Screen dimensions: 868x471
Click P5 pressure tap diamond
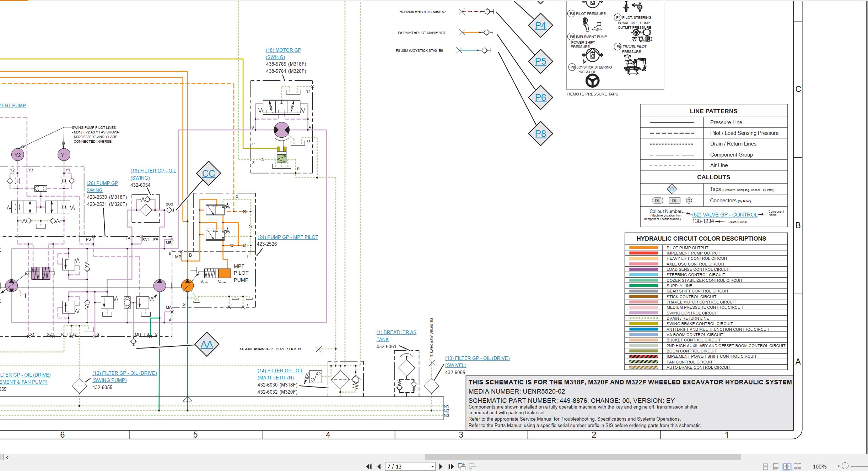click(540, 61)
